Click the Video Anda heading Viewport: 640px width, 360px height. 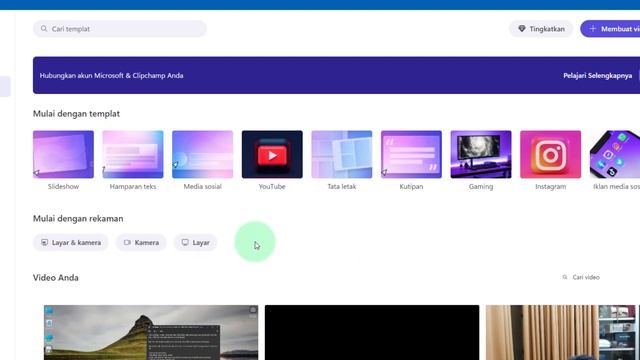click(x=56, y=278)
